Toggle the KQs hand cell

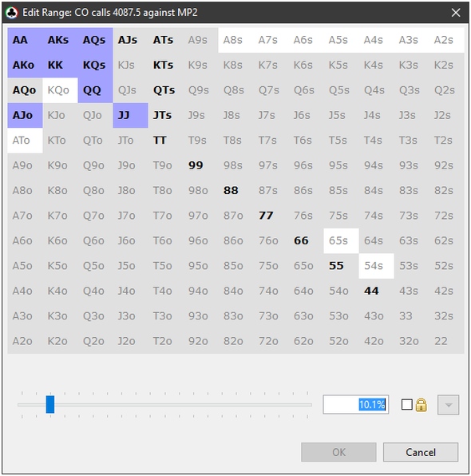[95, 65]
